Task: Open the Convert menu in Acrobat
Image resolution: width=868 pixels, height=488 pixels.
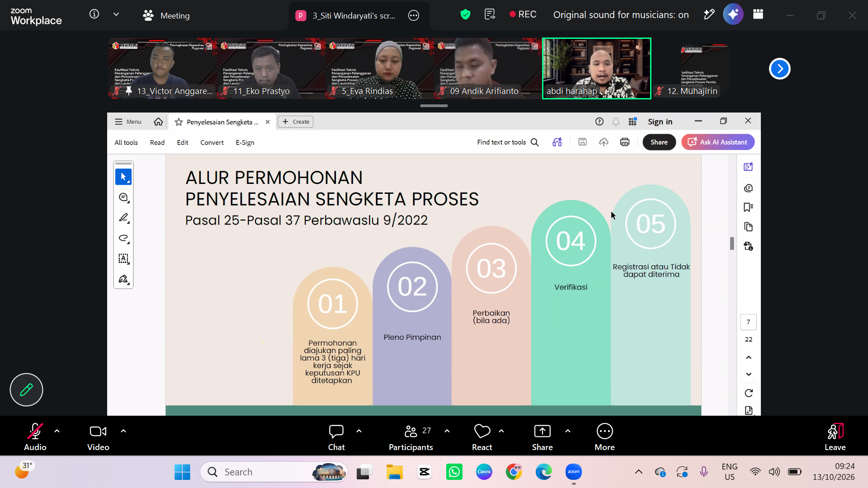Action: click(212, 142)
